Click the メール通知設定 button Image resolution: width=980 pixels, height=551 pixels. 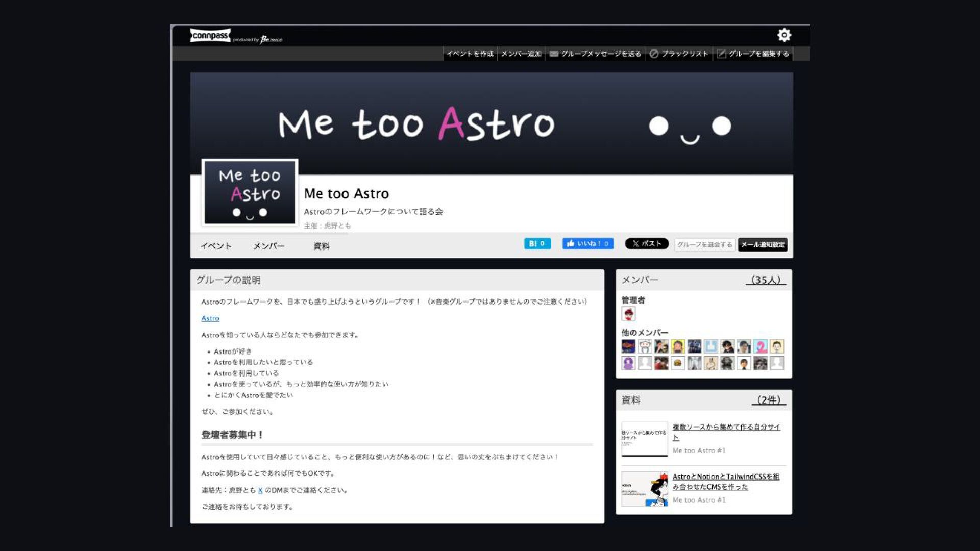click(x=763, y=244)
